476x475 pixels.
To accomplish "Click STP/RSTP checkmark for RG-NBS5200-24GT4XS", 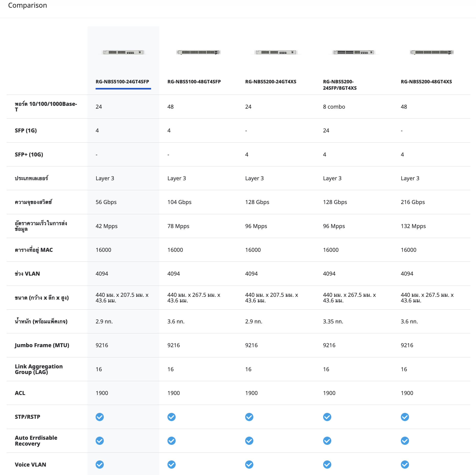I will point(249,417).
